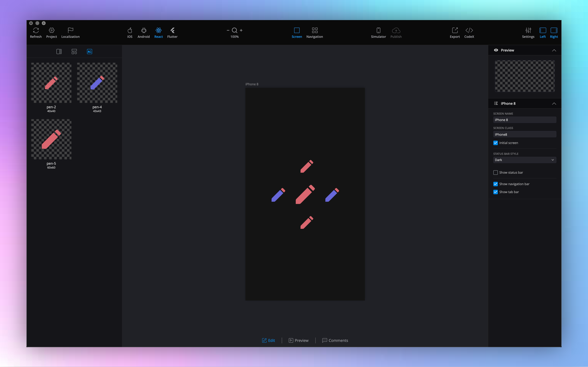Enable the Show status bar checkbox
Screen dimensions: 588x367
click(x=495, y=173)
